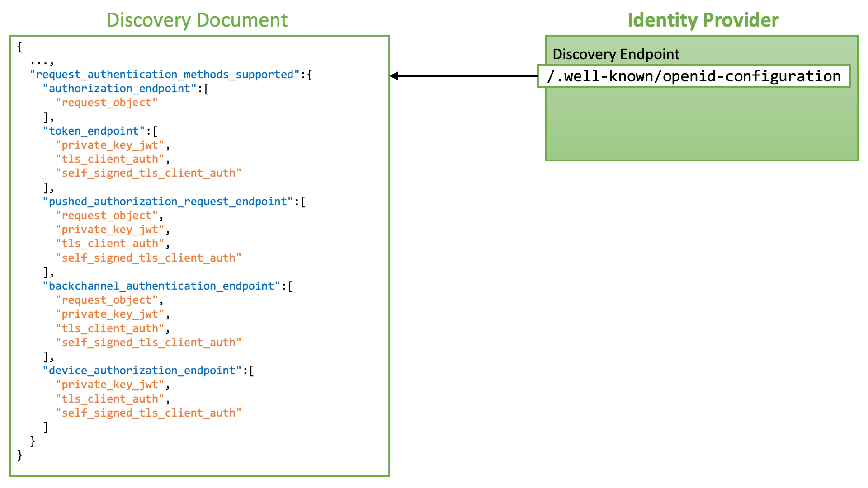Click the /.well-known/openid-configuration box
The height and width of the screenshot is (488, 868).
[x=693, y=76]
